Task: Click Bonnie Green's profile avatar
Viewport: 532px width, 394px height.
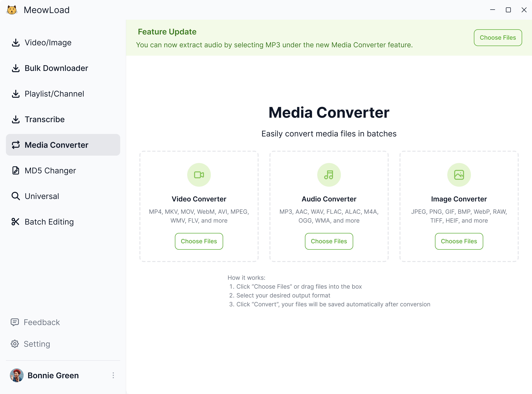Action: [17, 375]
